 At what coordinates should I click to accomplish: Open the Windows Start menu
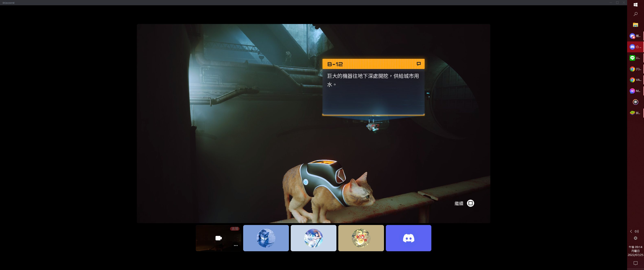(x=635, y=4)
